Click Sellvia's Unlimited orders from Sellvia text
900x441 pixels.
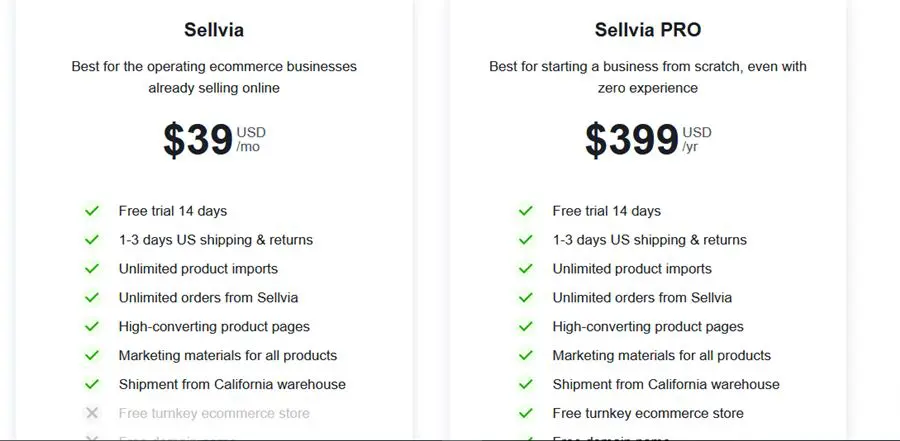coord(208,298)
